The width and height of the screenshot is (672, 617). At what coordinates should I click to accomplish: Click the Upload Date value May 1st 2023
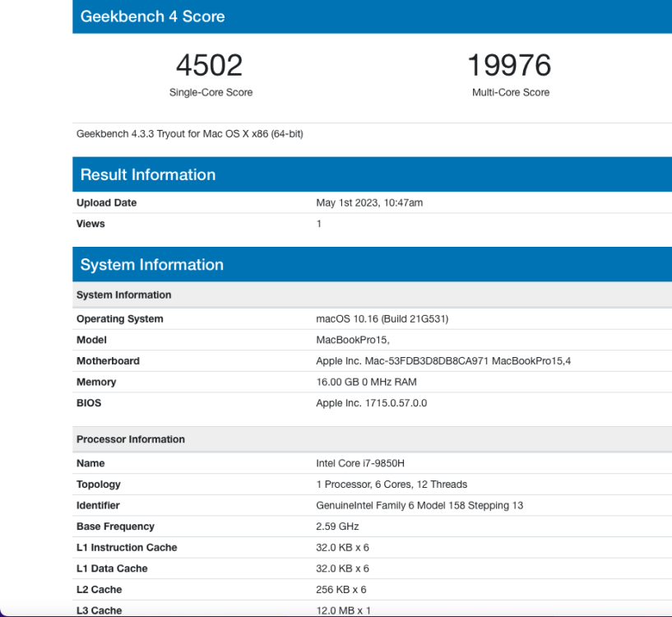[x=369, y=203]
